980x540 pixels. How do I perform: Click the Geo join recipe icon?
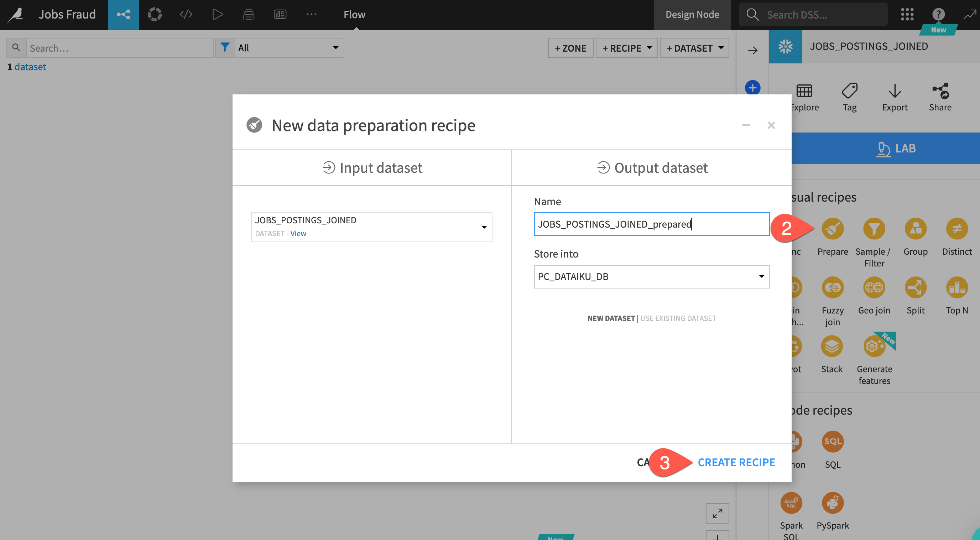(x=874, y=288)
